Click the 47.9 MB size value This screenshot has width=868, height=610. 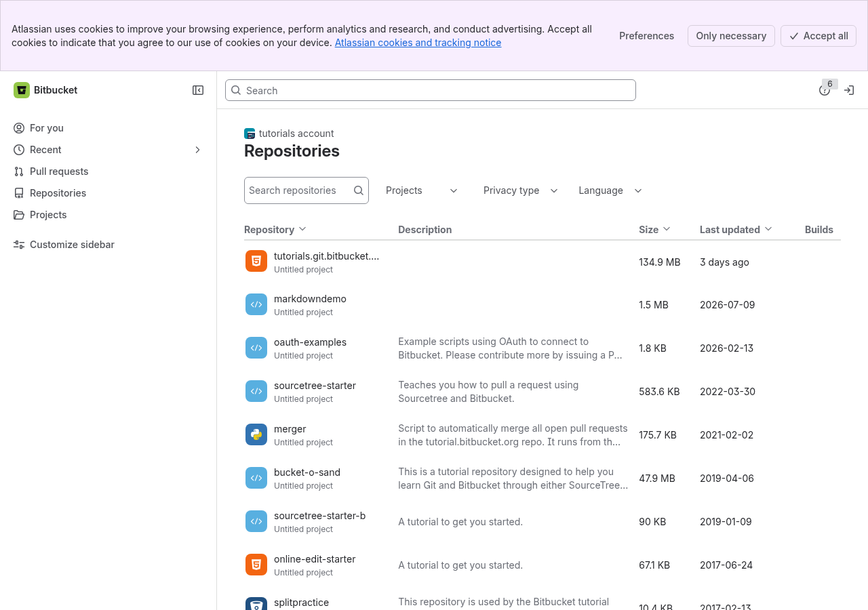[x=657, y=479]
